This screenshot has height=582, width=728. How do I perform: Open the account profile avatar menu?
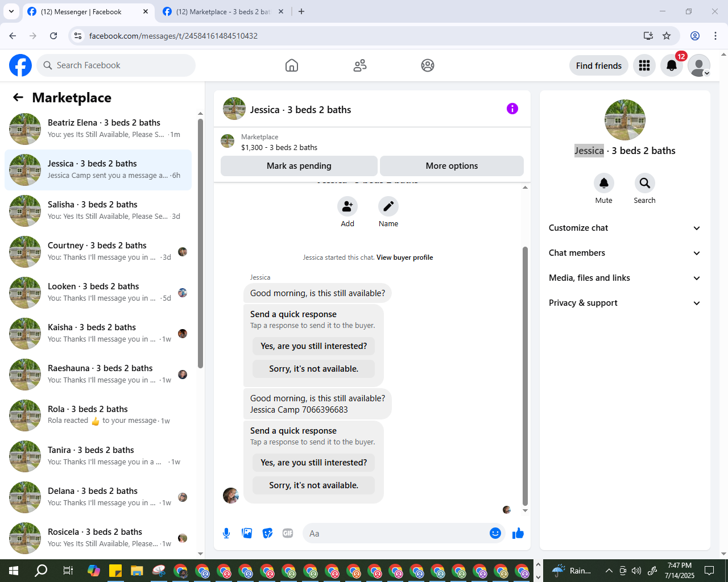699,65
